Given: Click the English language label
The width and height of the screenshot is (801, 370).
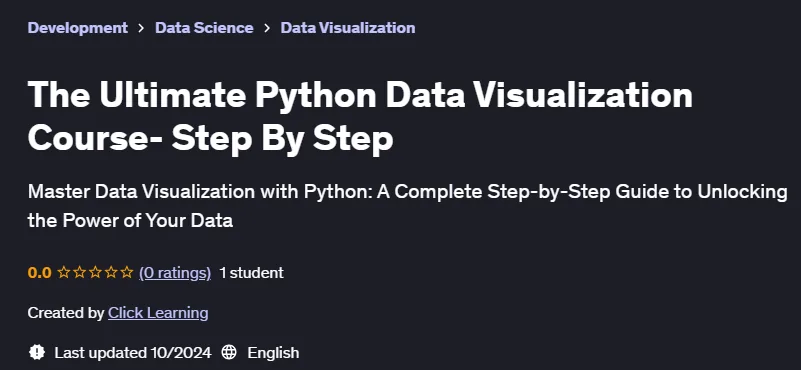Looking at the screenshot, I should coord(273,353).
